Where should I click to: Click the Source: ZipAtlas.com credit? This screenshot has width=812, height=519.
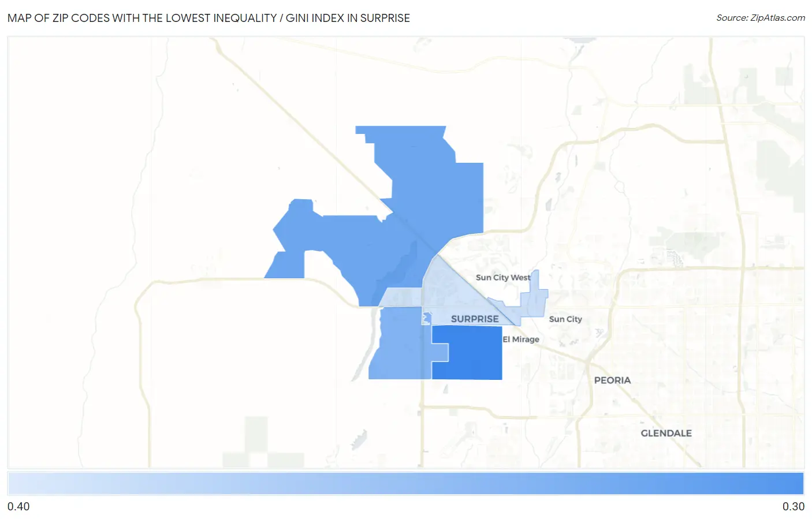pos(761,18)
